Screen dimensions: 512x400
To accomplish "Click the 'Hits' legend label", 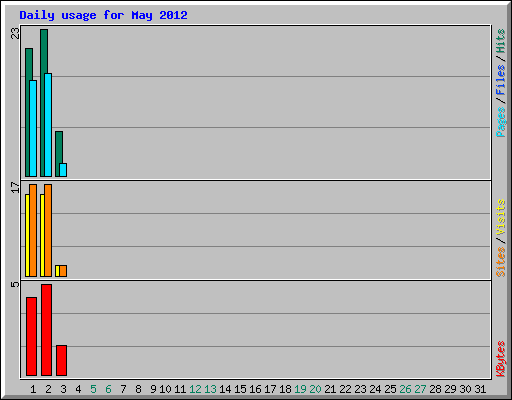I will [x=501, y=41].
